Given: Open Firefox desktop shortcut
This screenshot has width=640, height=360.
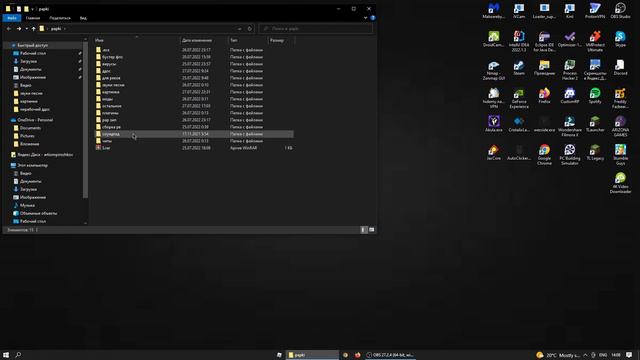Looking at the screenshot, I should (x=544, y=96).
